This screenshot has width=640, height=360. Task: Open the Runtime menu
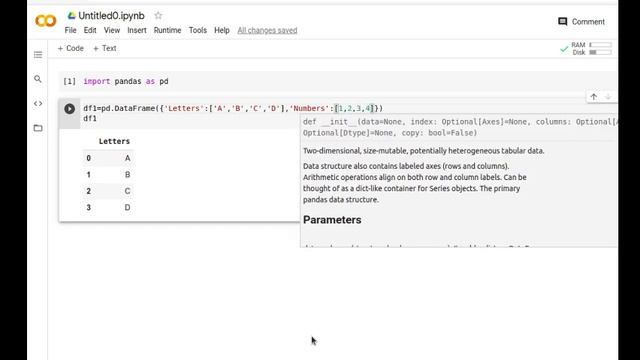tap(167, 30)
